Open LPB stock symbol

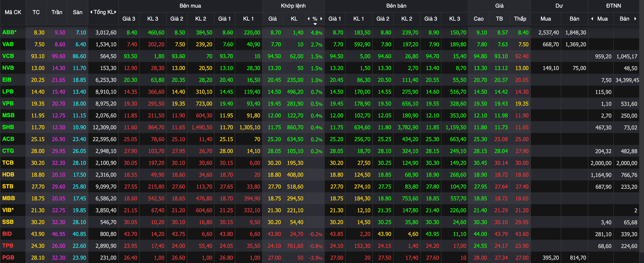click(x=8, y=91)
